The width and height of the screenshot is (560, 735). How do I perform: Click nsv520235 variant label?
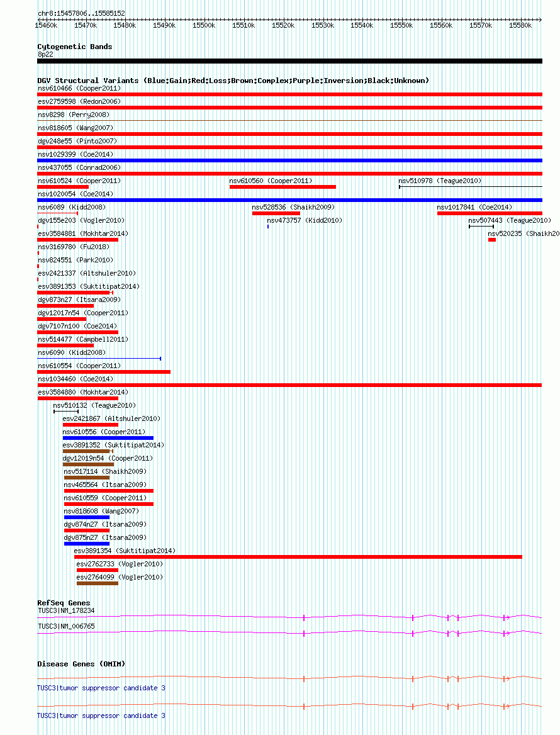[x=524, y=233]
